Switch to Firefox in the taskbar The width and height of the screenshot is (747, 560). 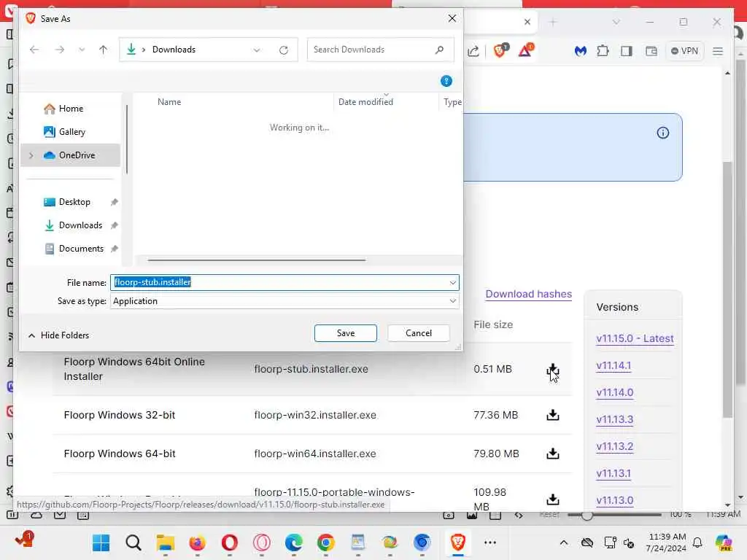pos(197,542)
